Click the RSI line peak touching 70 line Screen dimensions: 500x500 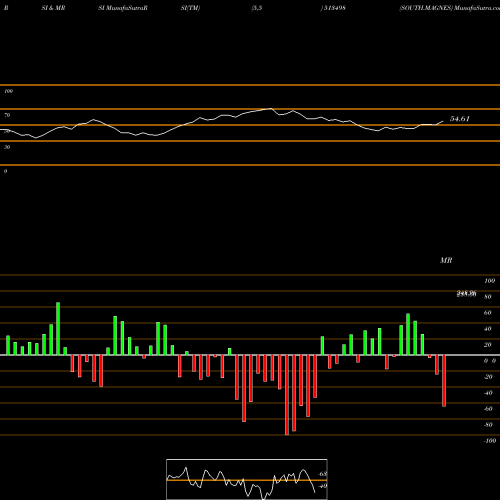coord(271,109)
